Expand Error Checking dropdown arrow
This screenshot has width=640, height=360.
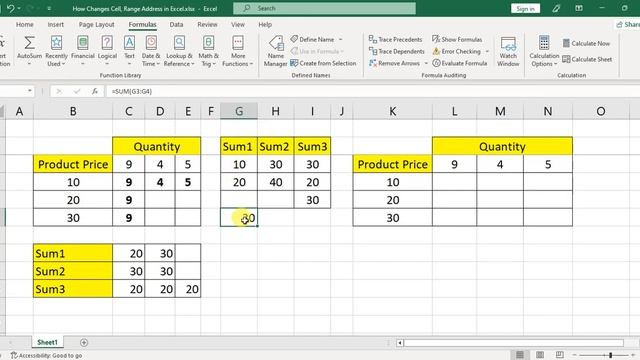487,51
